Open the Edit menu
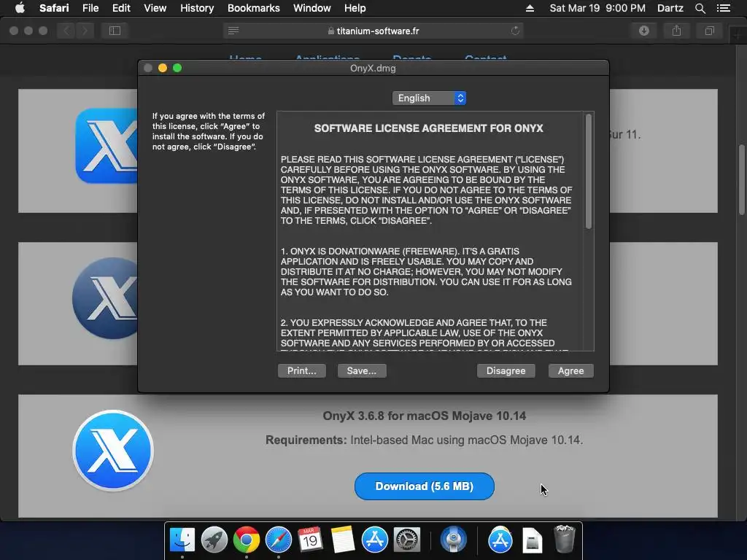Viewport: 747px width, 560px height. click(121, 8)
